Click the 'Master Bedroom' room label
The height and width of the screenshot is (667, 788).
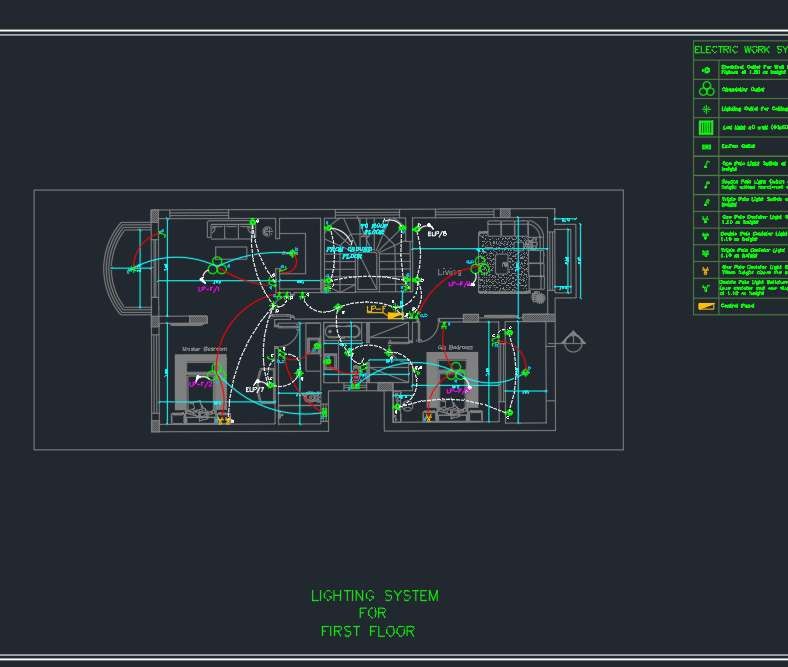click(204, 349)
